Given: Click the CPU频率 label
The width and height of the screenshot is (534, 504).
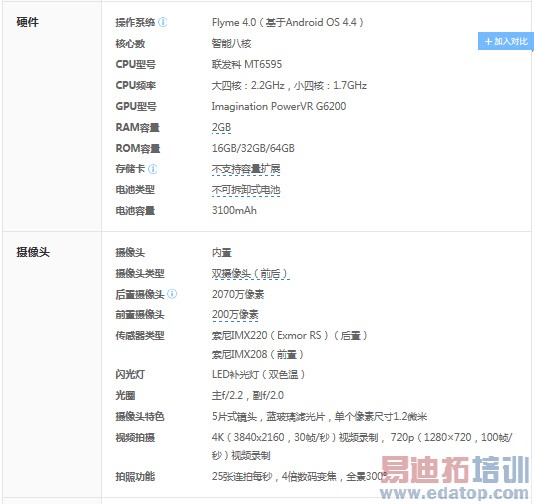Looking at the screenshot, I should coord(136,85).
